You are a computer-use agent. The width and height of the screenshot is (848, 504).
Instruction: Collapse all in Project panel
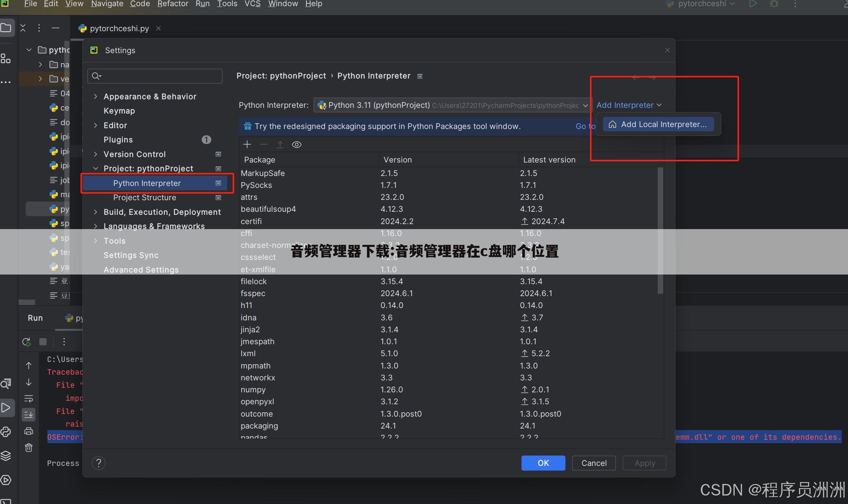23,28
